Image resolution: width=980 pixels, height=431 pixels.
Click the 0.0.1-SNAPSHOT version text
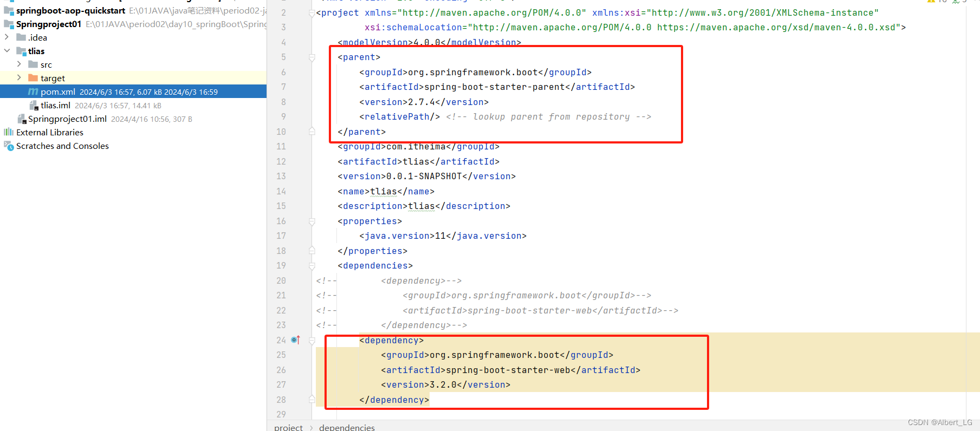[x=424, y=177]
